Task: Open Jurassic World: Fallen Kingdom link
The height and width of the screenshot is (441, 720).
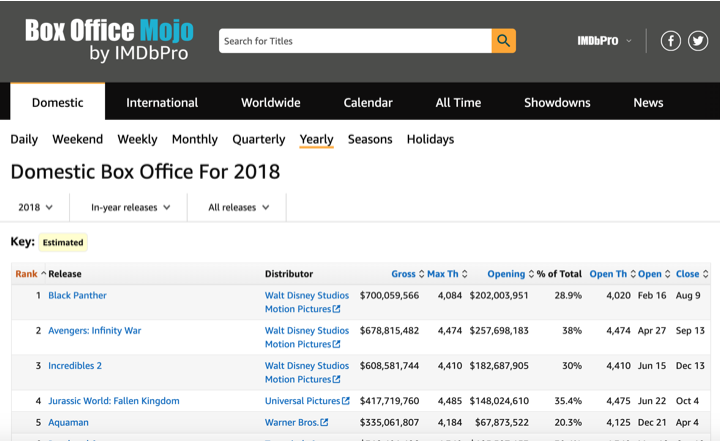Action: (x=114, y=401)
